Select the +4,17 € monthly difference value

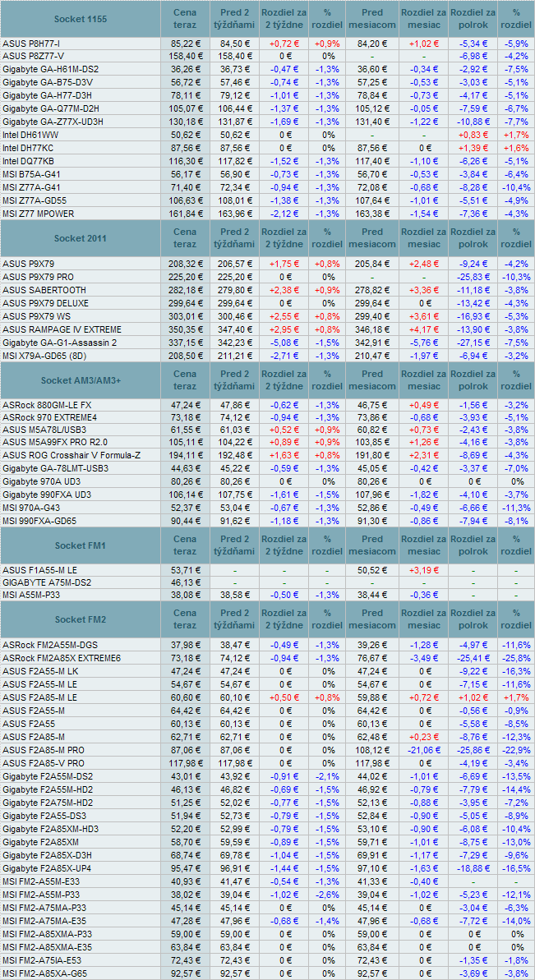click(423, 329)
